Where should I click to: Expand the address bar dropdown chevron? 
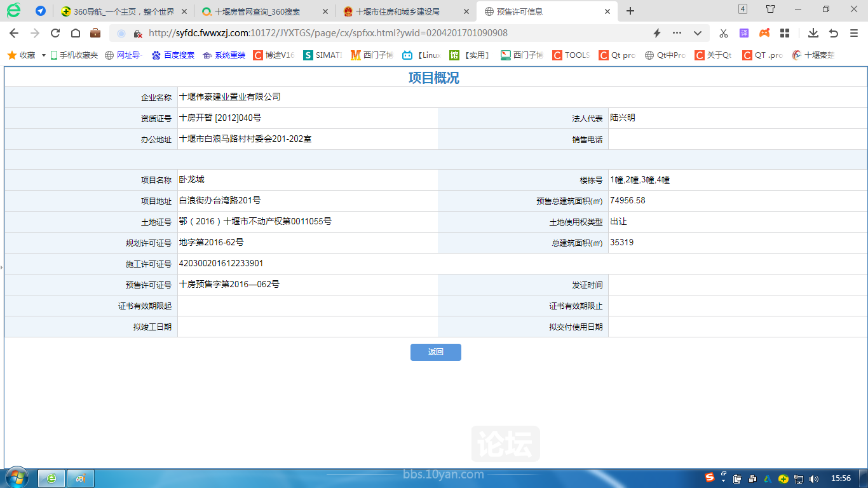point(698,33)
